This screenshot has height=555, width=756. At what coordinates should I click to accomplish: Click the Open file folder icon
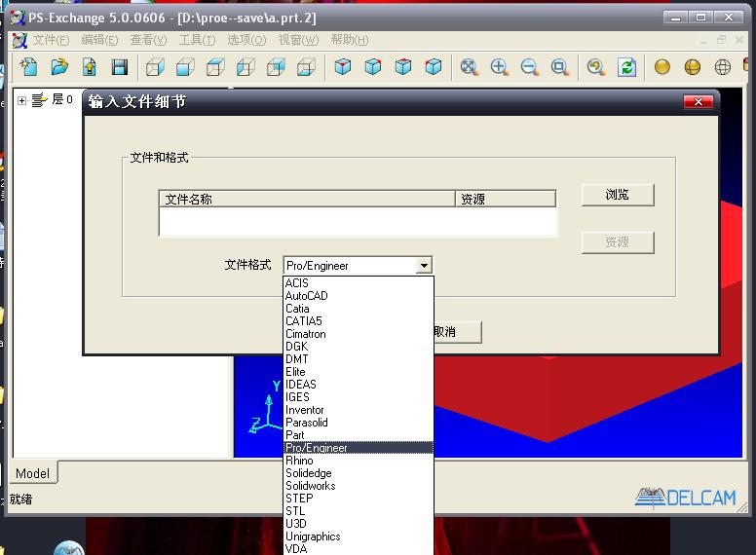[x=59, y=67]
